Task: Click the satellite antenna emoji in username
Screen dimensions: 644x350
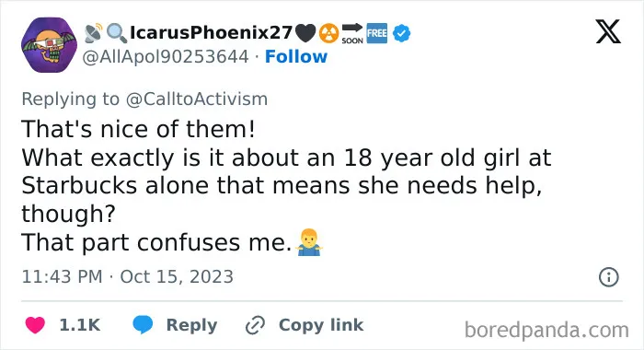Action: tap(94, 33)
